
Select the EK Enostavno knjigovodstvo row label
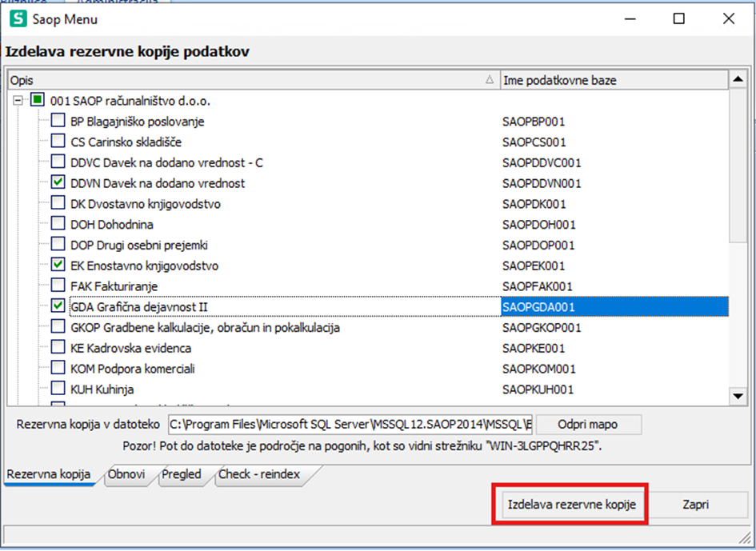(x=144, y=266)
